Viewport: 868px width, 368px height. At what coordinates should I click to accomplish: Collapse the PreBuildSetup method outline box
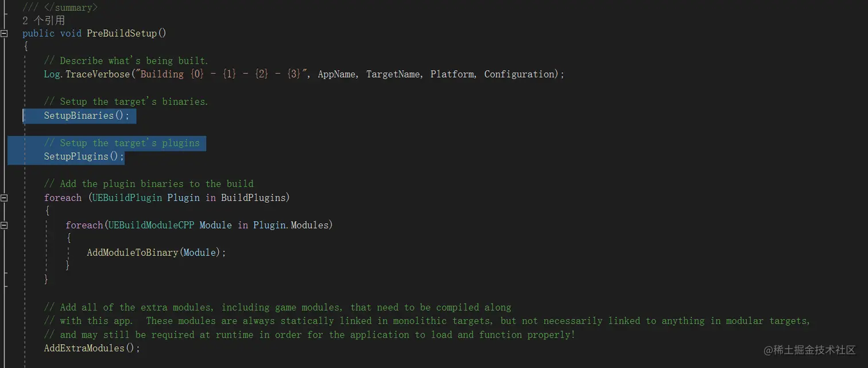4,33
